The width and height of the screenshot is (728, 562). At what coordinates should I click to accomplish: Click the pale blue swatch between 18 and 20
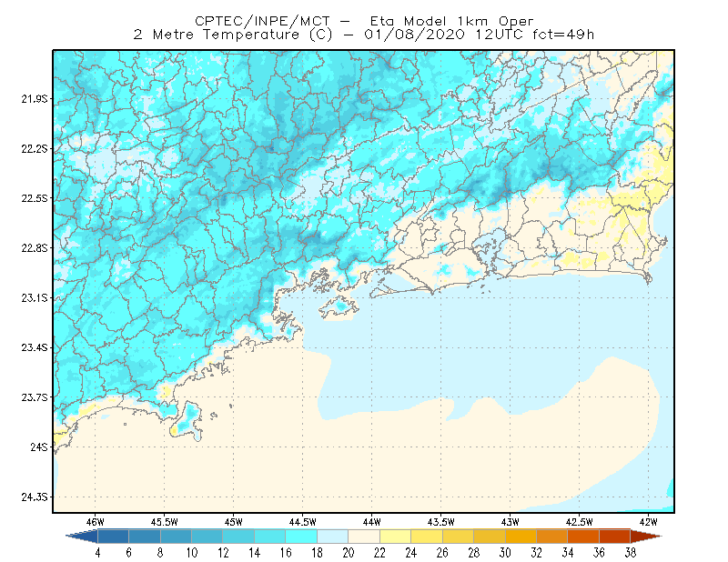[x=332, y=537]
